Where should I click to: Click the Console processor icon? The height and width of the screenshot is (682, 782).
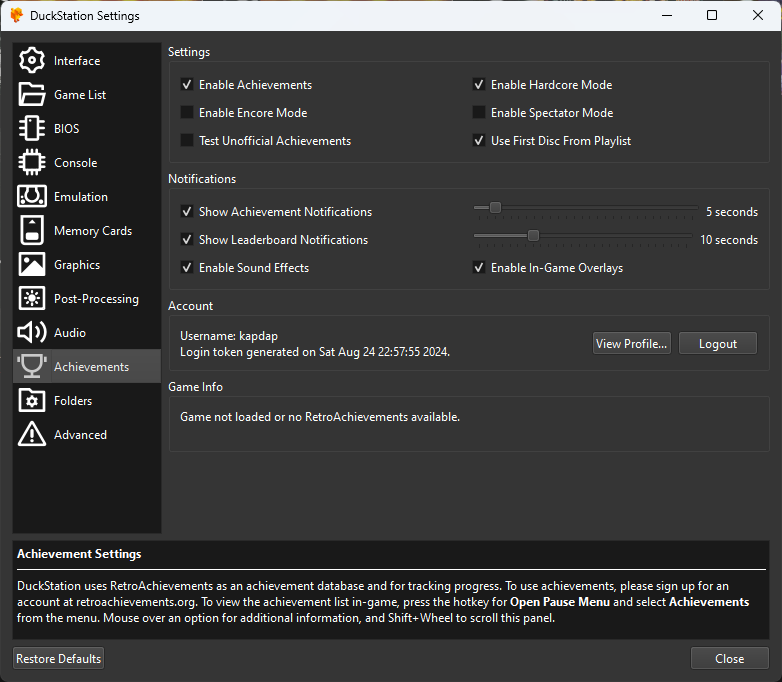point(32,163)
